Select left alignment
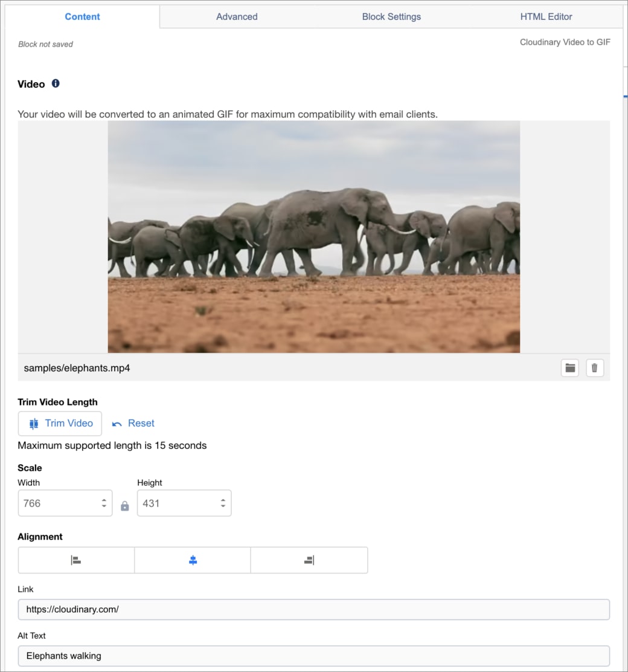The image size is (628, 672). [x=76, y=560]
